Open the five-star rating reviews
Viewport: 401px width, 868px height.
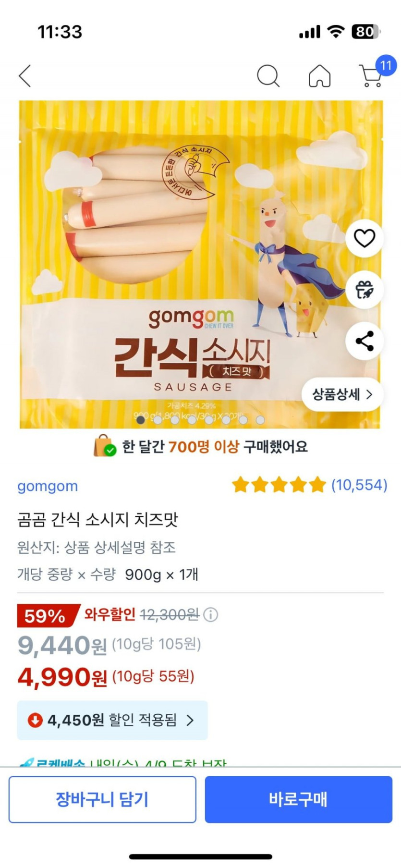click(309, 485)
